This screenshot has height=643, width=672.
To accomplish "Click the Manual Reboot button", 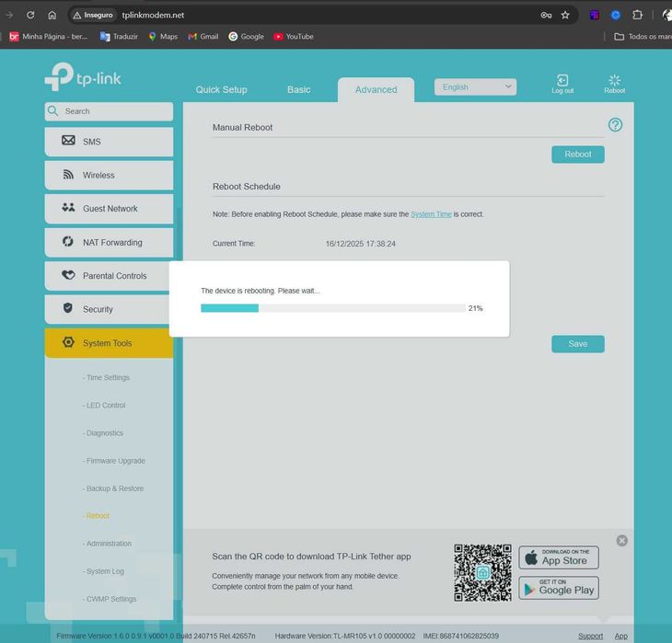I will (578, 155).
